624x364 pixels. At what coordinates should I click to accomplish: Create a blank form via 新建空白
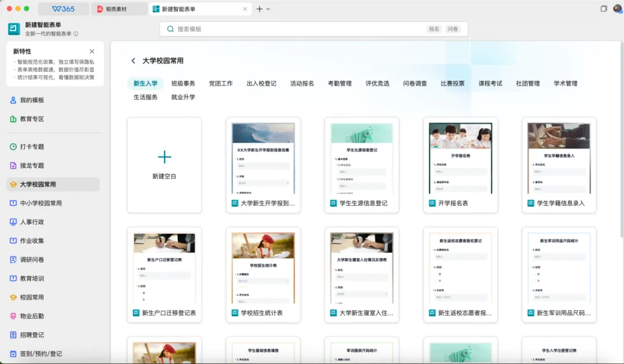[164, 165]
